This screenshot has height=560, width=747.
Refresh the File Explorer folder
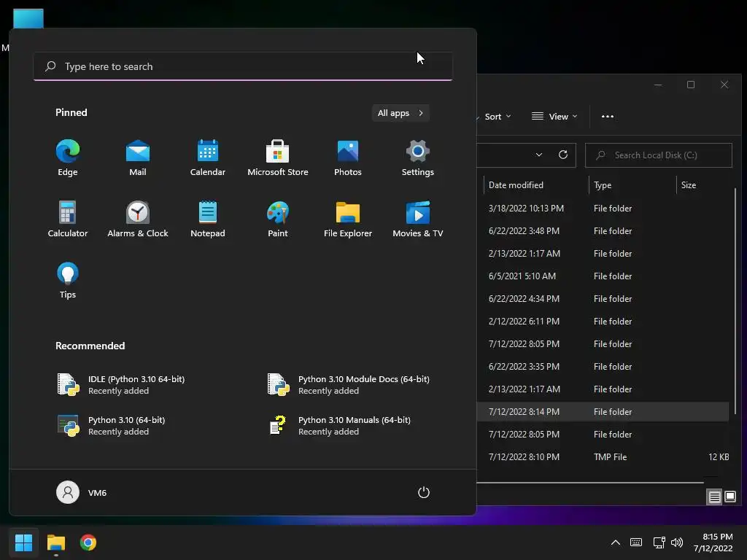(562, 155)
